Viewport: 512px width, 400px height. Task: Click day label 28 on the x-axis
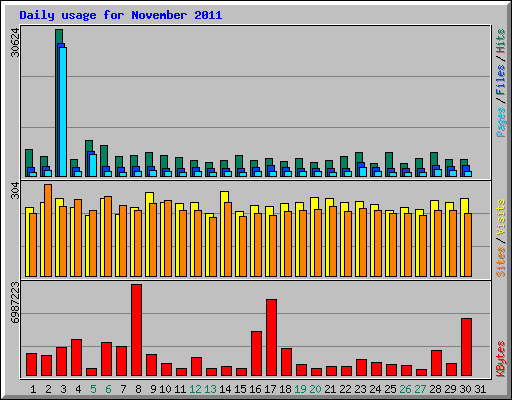coord(435,389)
